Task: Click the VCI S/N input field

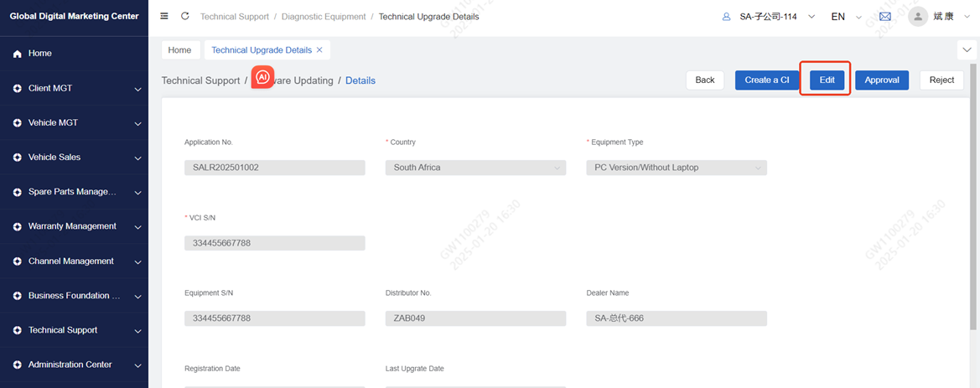Action: (274, 243)
